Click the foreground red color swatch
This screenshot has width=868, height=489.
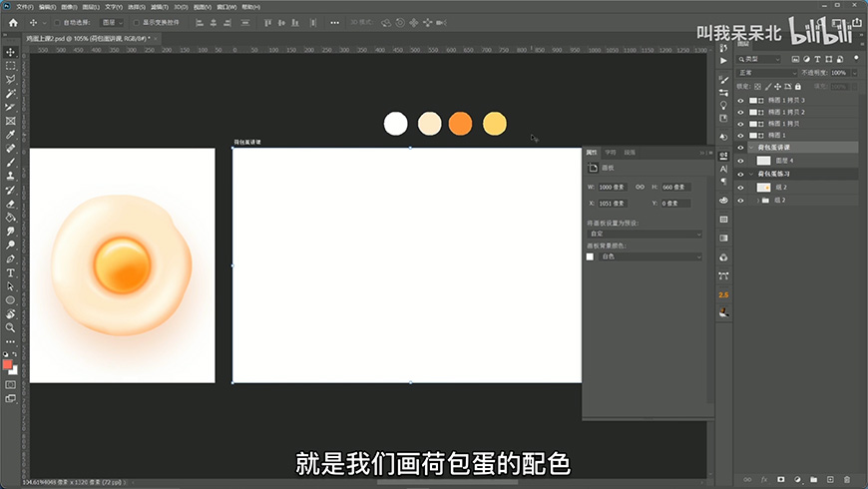(7, 364)
